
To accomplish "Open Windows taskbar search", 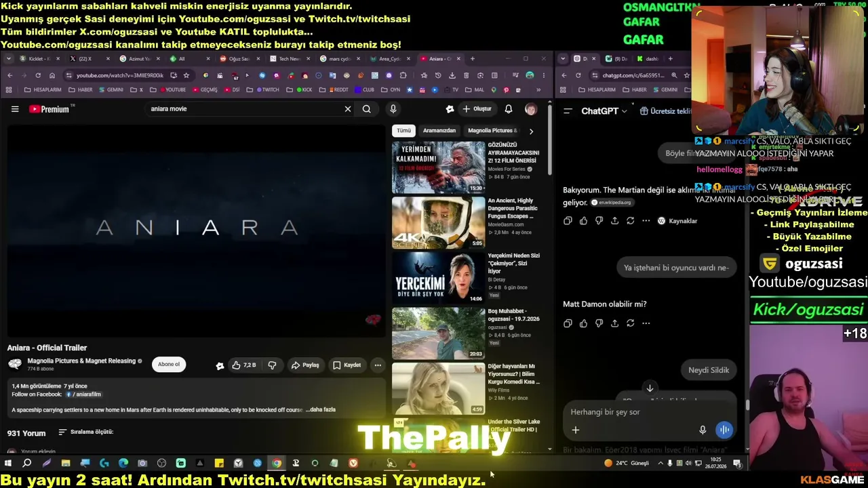I will pos(27,464).
